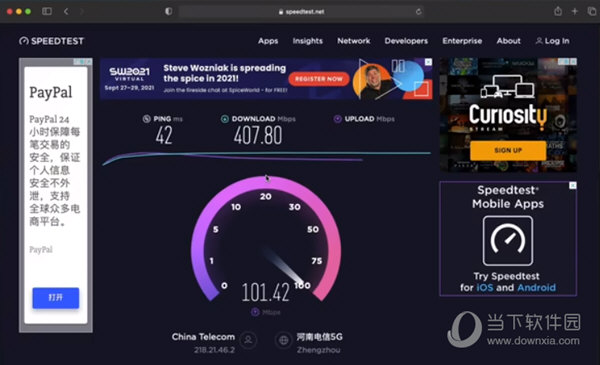Image resolution: width=600 pixels, height=365 pixels.
Task: Click the Zhengzhou server location
Action: click(318, 350)
